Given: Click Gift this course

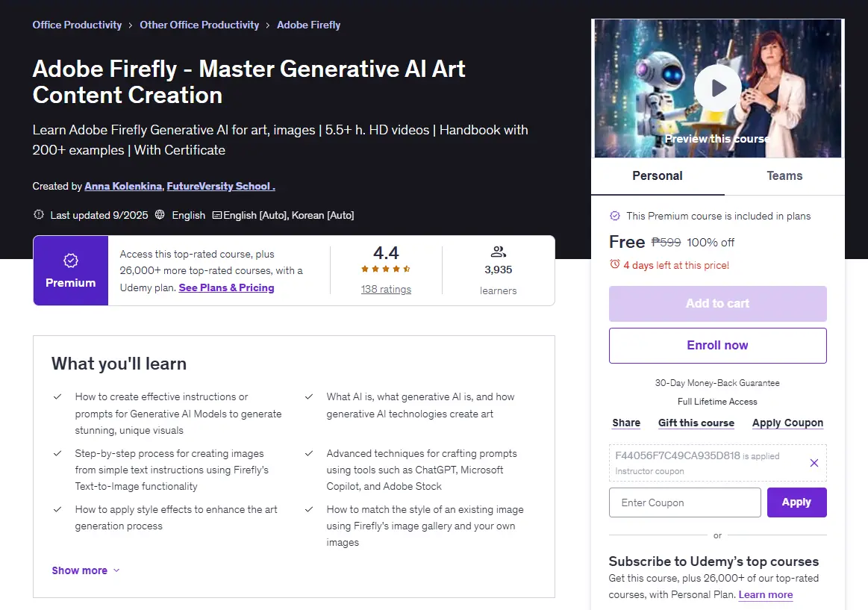Looking at the screenshot, I should (x=696, y=423).
